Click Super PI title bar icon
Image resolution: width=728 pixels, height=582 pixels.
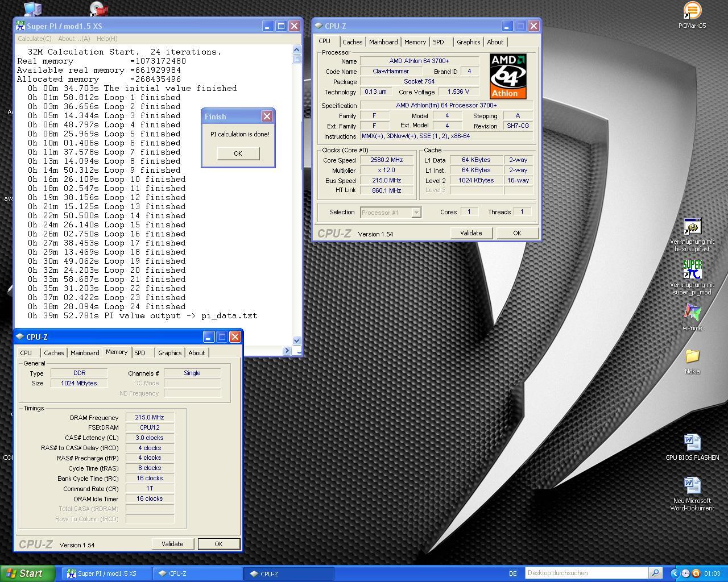click(20, 26)
